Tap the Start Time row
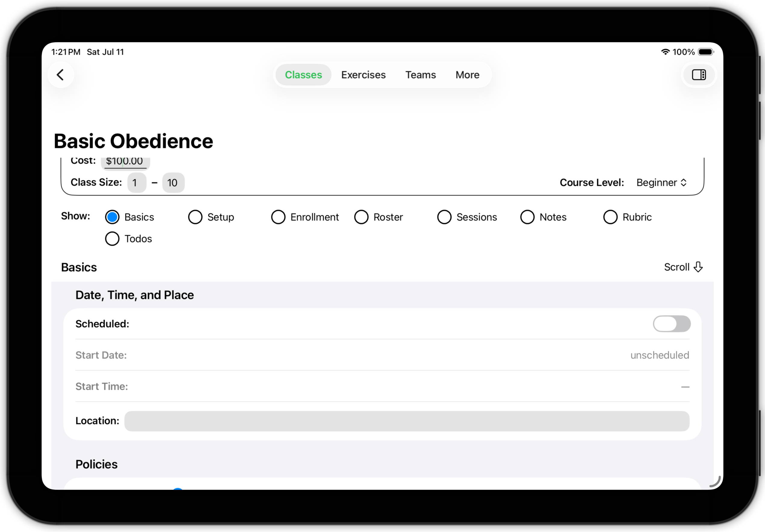The height and width of the screenshot is (532, 765). tap(382, 386)
